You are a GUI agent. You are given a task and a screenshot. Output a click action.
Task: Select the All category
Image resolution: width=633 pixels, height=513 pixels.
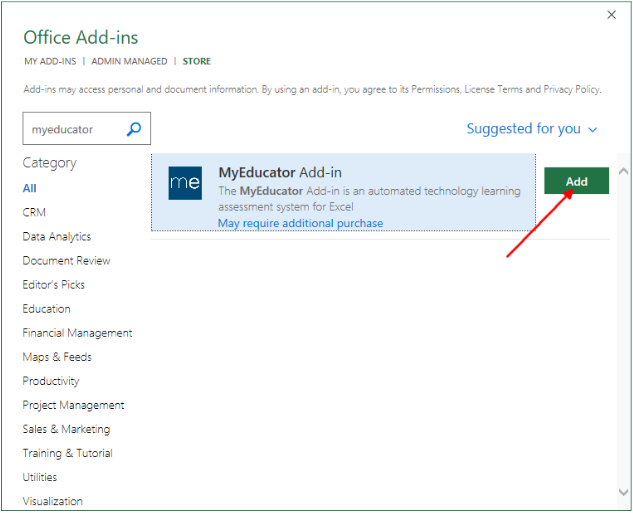pyautogui.click(x=29, y=188)
